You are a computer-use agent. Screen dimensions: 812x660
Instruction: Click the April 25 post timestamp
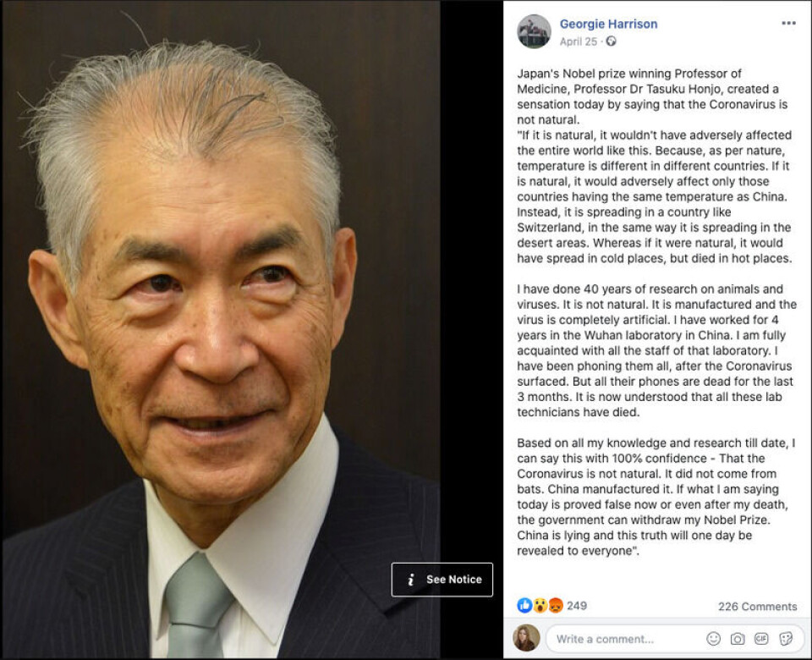pyautogui.click(x=578, y=41)
